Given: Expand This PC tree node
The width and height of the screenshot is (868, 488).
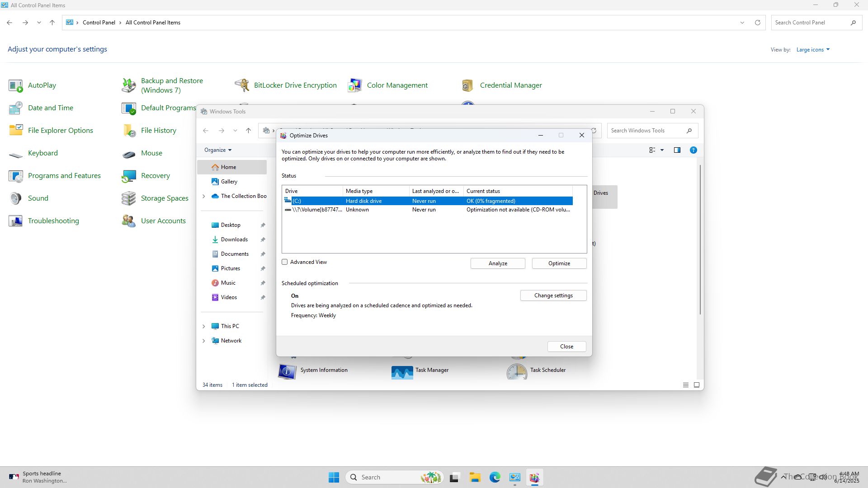Looking at the screenshot, I should (203, 326).
